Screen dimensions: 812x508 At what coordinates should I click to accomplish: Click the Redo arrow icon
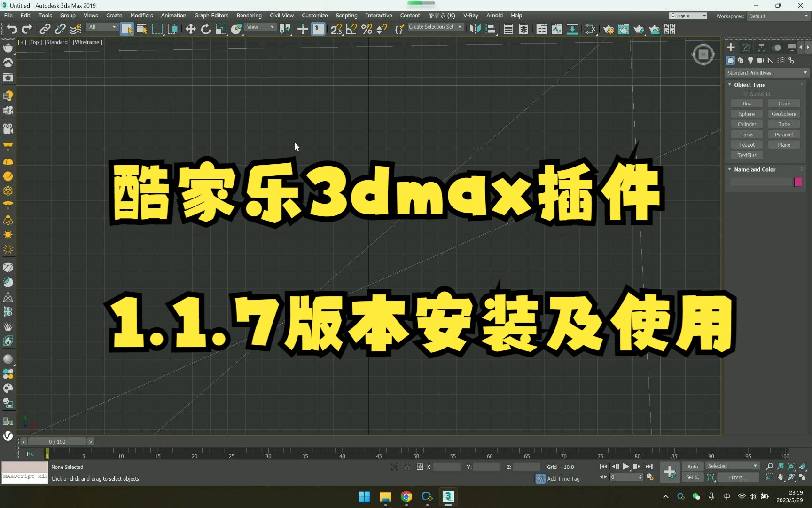(27, 29)
